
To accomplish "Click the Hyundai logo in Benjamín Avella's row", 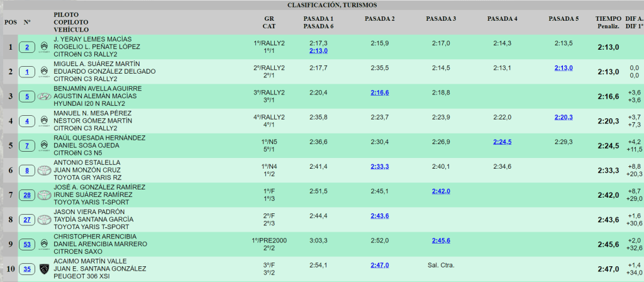I will point(44,96).
